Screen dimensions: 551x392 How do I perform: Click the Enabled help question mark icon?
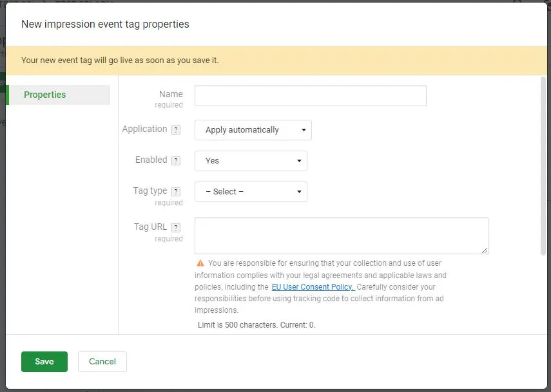pos(177,160)
